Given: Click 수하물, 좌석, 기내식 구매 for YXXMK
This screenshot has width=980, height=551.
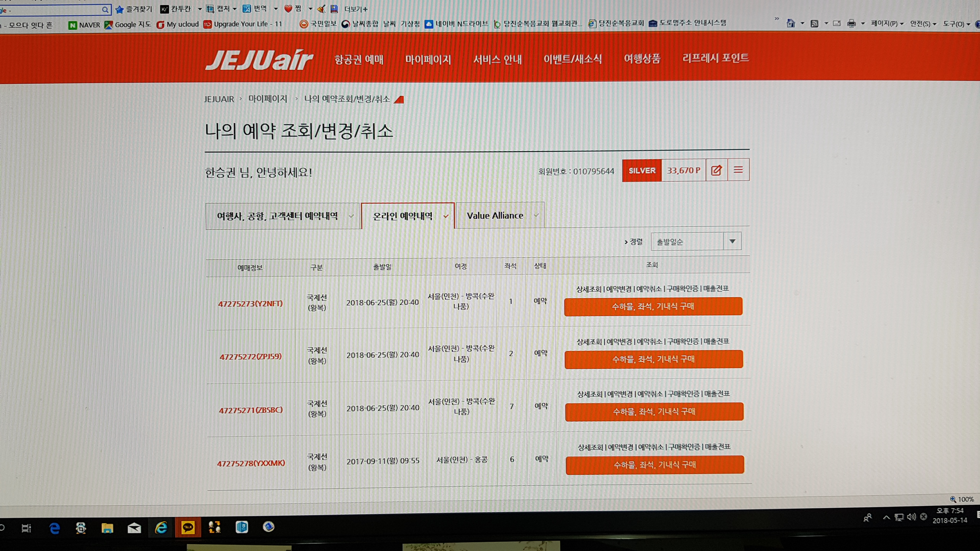Looking at the screenshot, I should (x=655, y=465).
